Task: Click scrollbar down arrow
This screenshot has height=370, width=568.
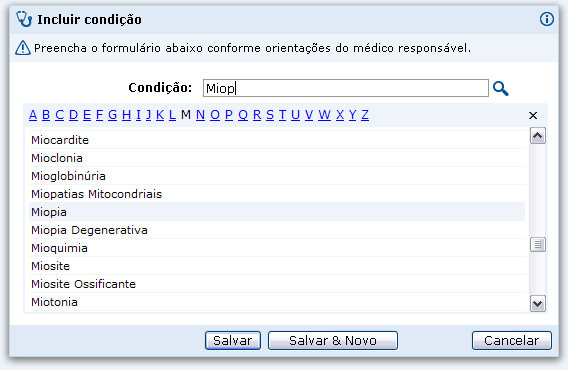Action: pyautogui.click(x=538, y=303)
